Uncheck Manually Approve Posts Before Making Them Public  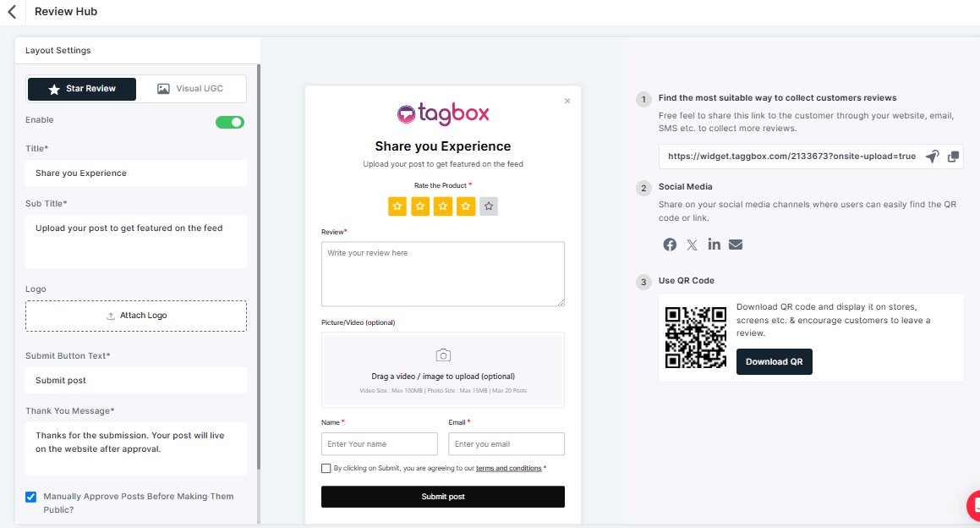tap(31, 496)
